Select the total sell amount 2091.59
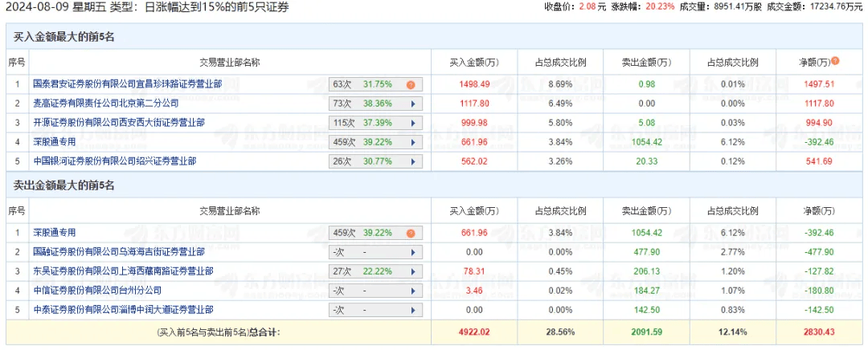 tap(646, 332)
